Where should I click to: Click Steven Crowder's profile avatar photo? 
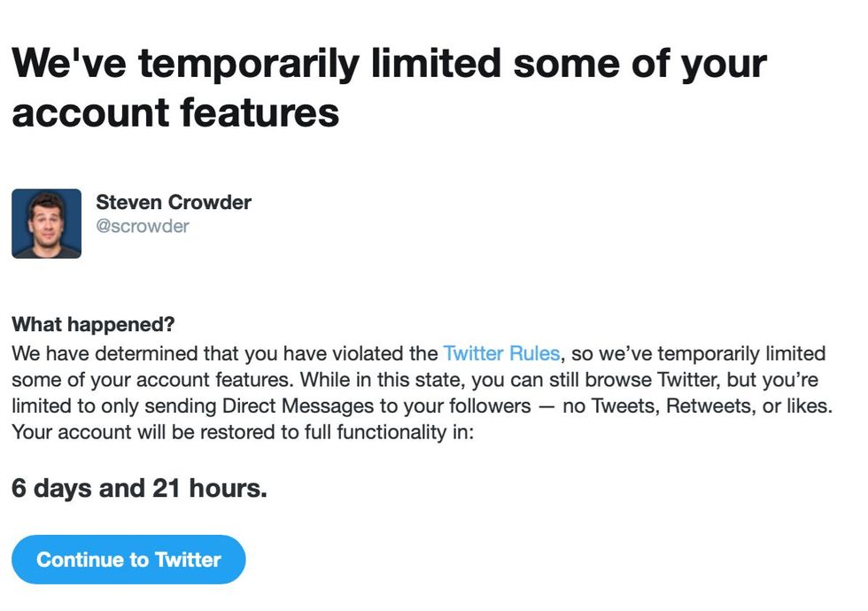pos(46,223)
